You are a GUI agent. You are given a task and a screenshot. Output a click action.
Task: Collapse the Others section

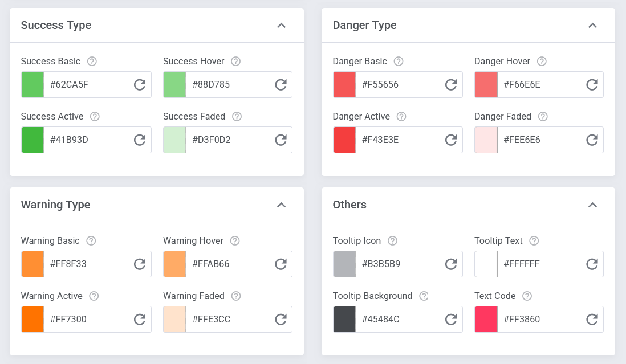tap(592, 205)
